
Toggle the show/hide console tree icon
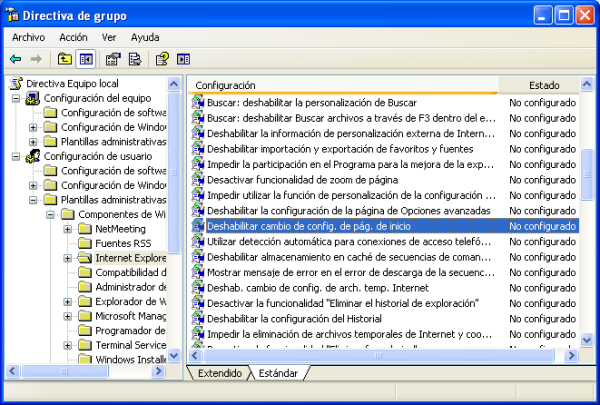pos(86,59)
